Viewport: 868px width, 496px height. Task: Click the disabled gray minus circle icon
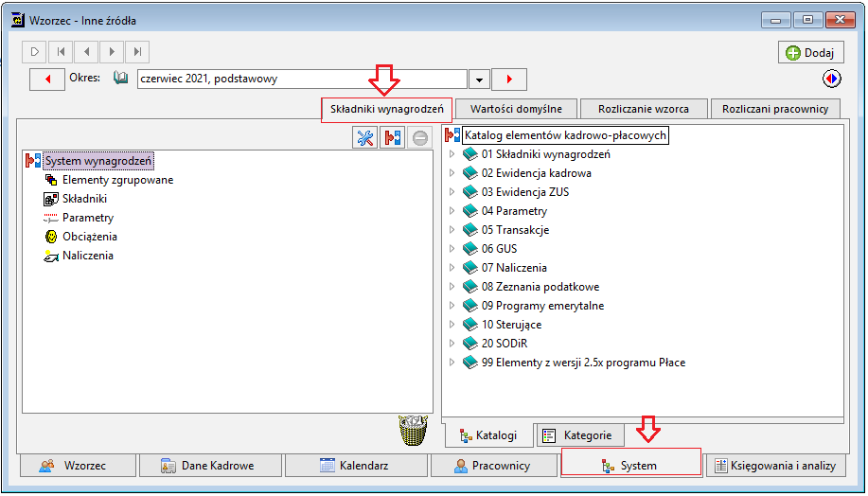pyautogui.click(x=420, y=137)
